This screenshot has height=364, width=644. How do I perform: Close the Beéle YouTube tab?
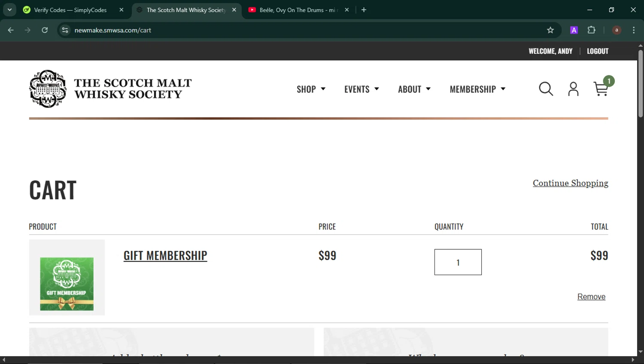point(347,10)
